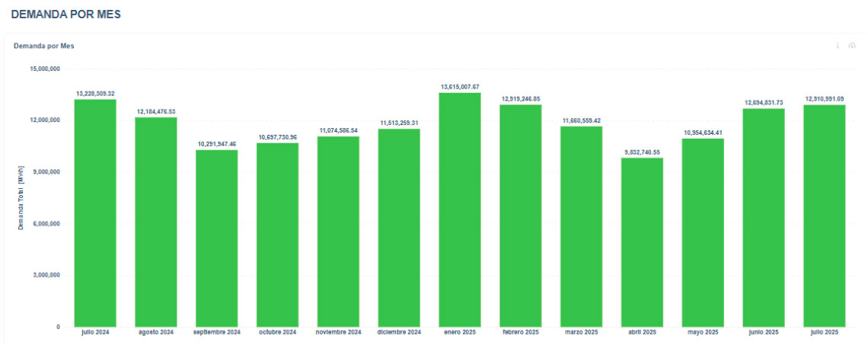Click the "DEMANDA POR MES" page heading

coord(65,14)
